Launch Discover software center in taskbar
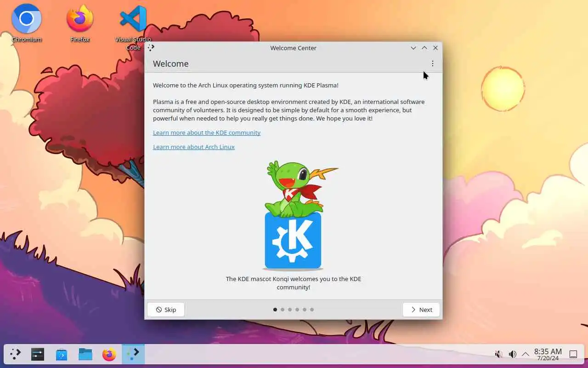The height and width of the screenshot is (368, 588). (x=62, y=354)
